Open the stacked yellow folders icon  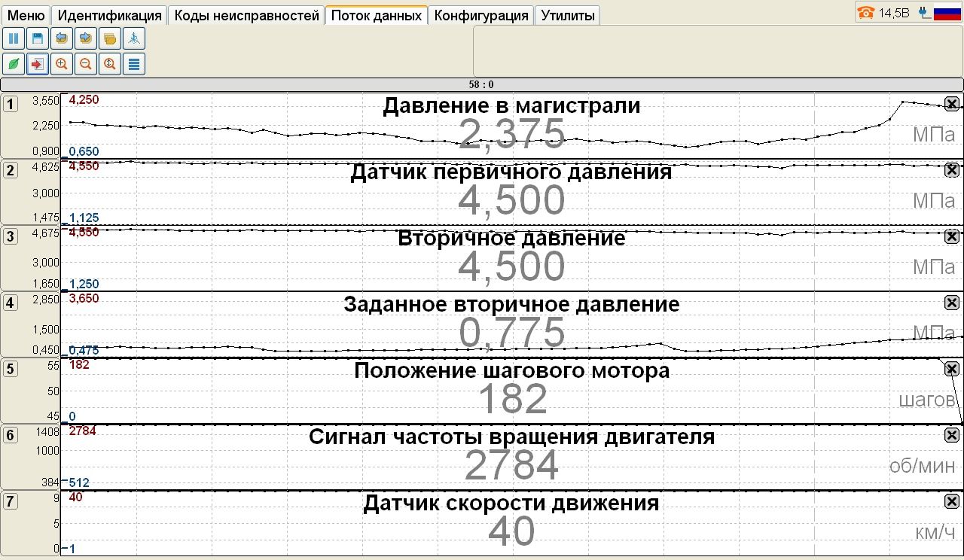pos(110,38)
